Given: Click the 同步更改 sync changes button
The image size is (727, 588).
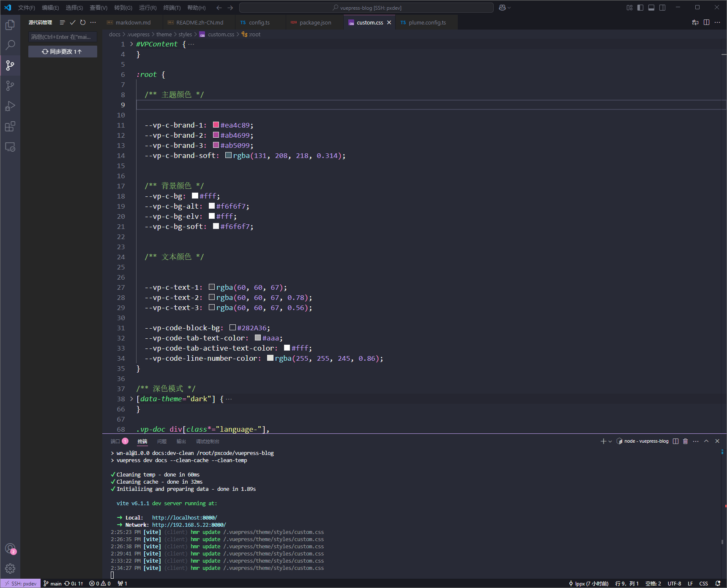Looking at the screenshot, I should tap(63, 52).
